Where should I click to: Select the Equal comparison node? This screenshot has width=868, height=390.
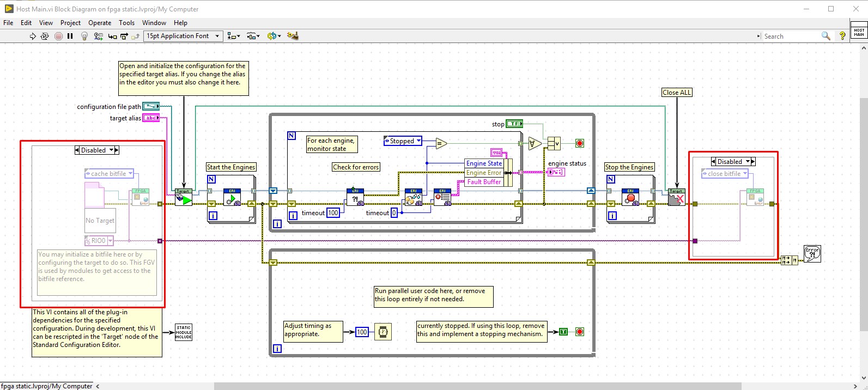pos(441,144)
